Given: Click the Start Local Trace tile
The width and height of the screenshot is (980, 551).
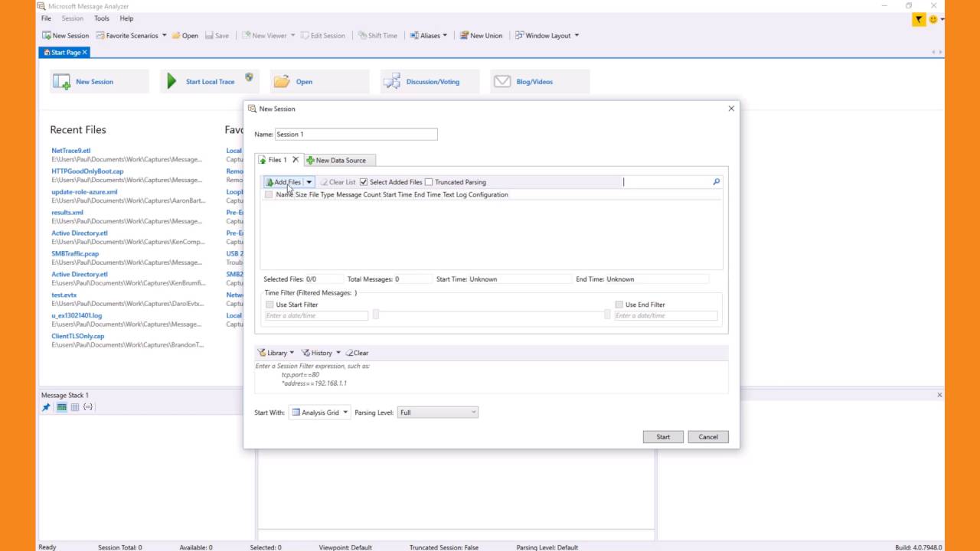Looking at the screenshot, I should coord(209,81).
